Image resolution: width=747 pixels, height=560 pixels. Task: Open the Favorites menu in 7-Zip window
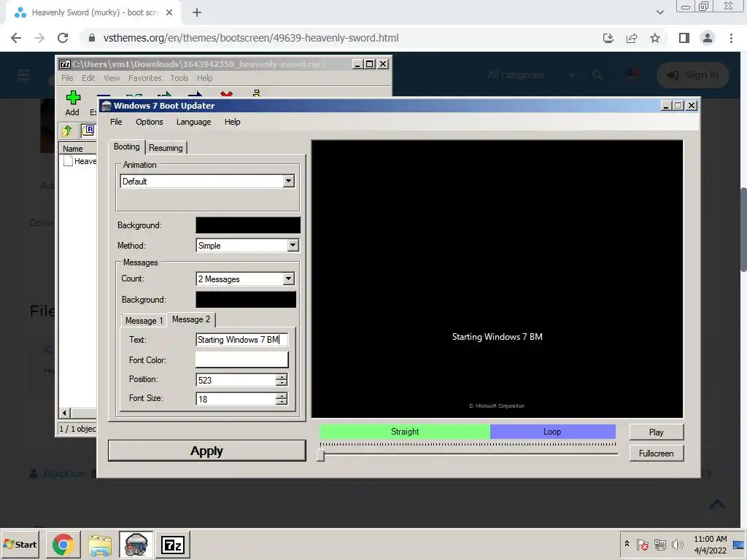145,78
